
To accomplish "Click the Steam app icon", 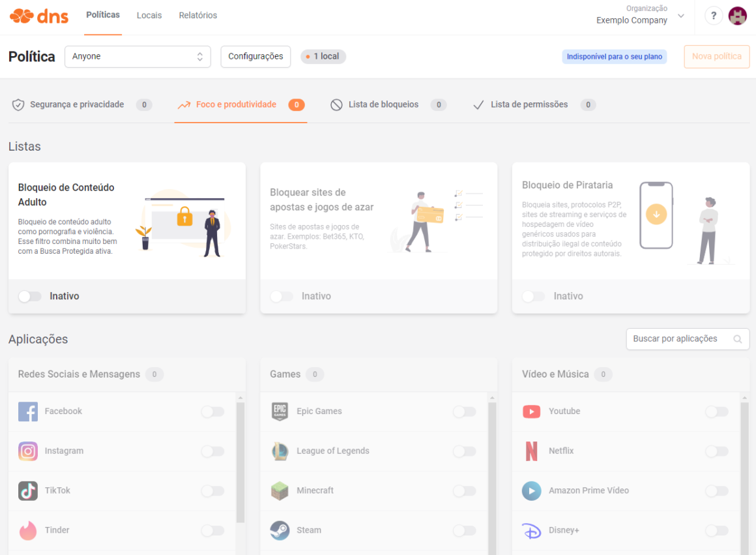I will tap(280, 530).
